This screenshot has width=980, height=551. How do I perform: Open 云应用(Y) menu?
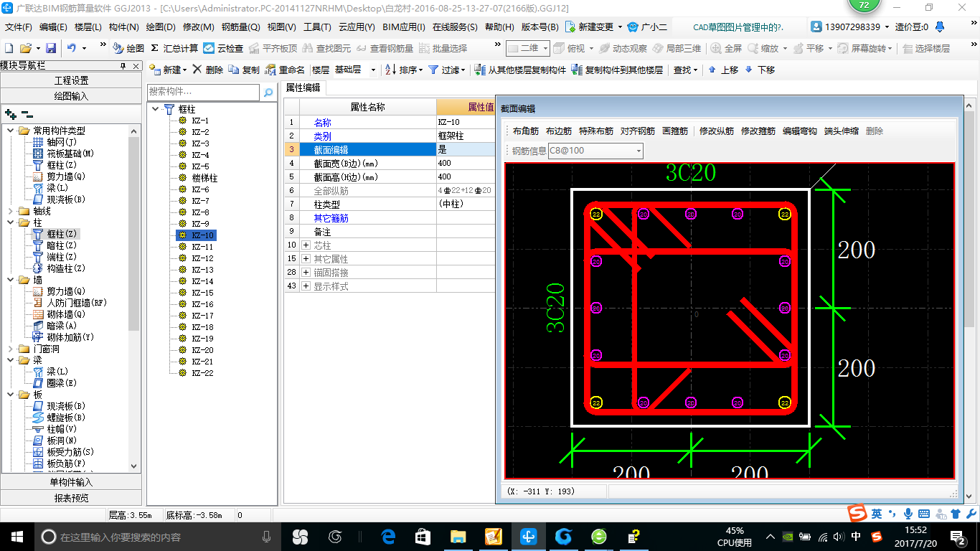357,27
